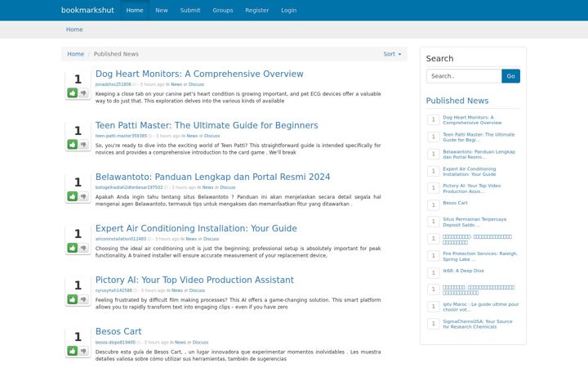Open sidebar link Dog Heart Monitors
Viewport: 588px width, 368px height.
[472, 119]
